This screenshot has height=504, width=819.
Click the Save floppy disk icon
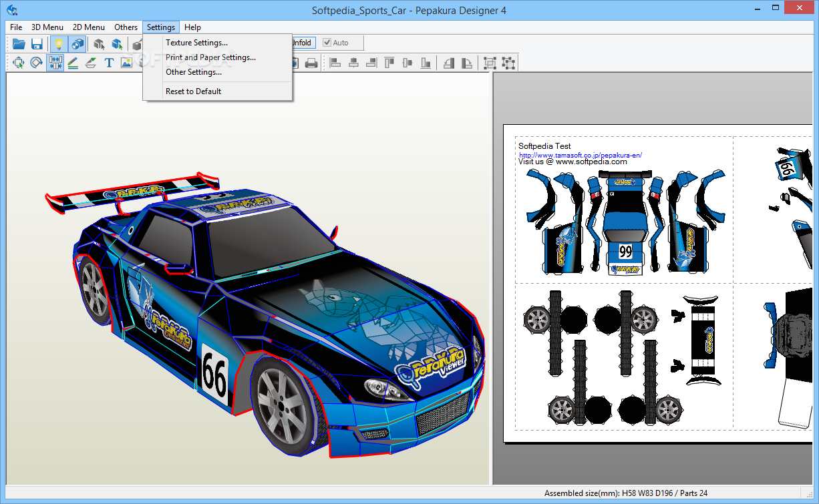[x=37, y=44]
